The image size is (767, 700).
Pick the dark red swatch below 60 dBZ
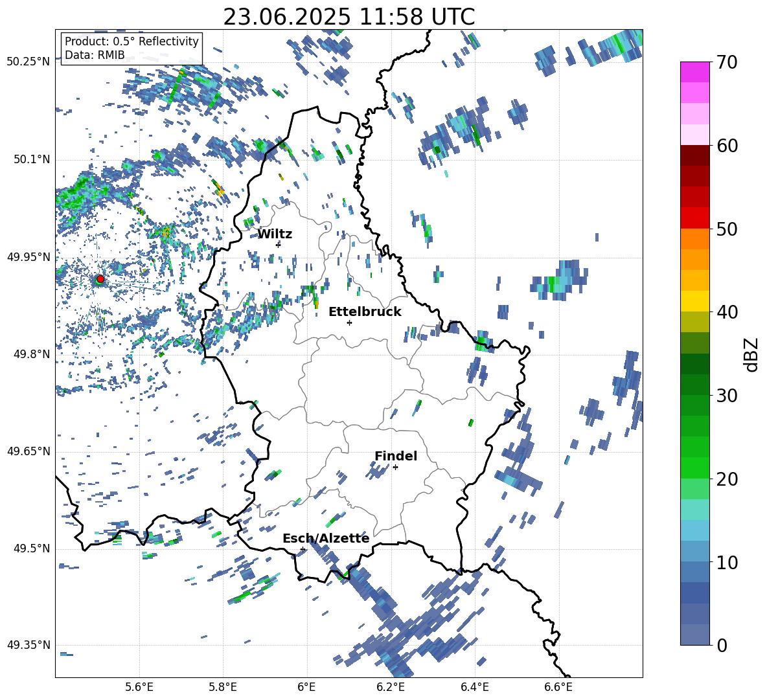(x=694, y=155)
